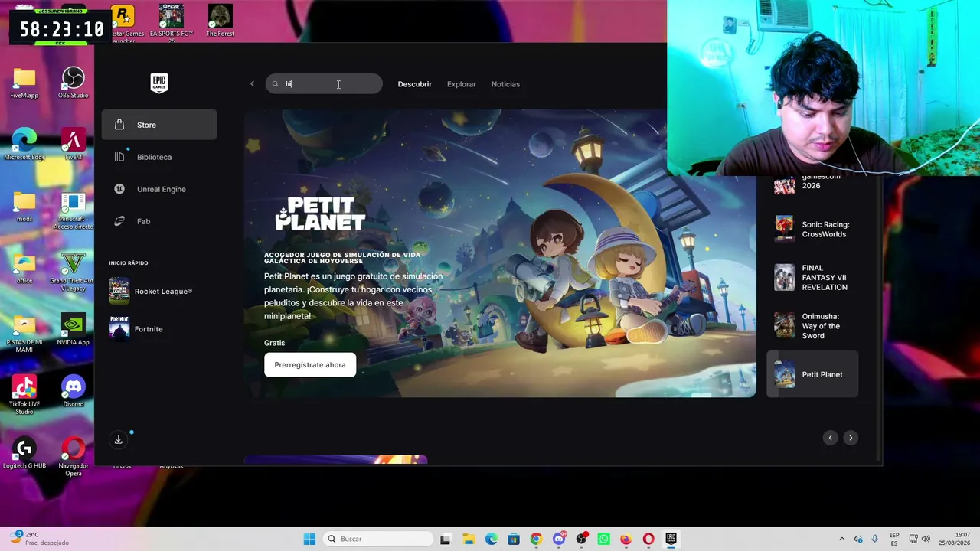Go back with the launcher's back arrow

click(x=252, y=84)
